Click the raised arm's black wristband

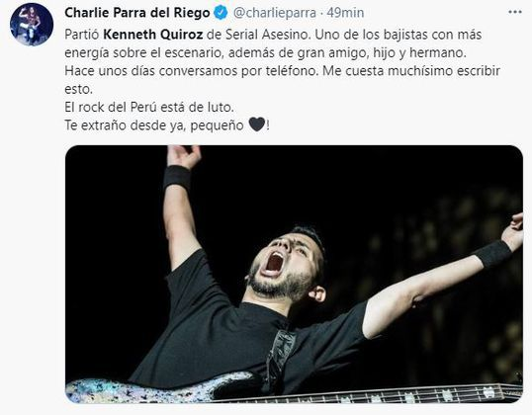(x=177, y=178)
